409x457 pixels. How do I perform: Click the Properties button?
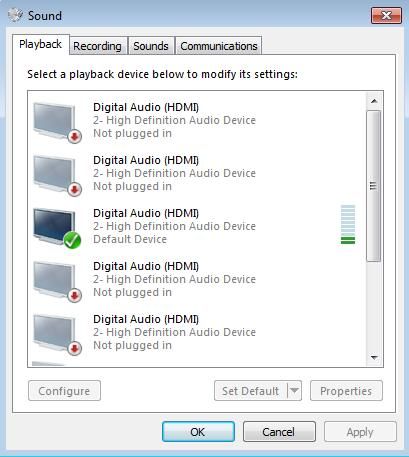click(x=346, y=391)
